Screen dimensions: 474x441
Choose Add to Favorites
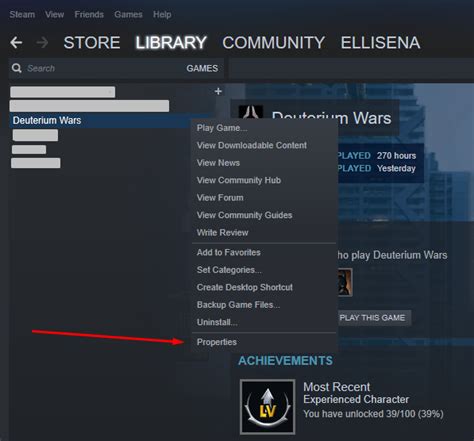[229, 252]
